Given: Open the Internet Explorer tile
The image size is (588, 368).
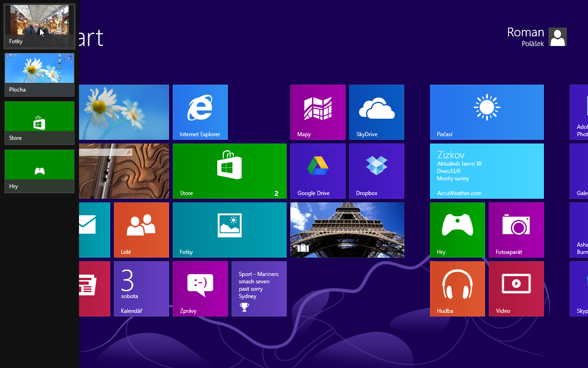Looking at the screenshot, I should [200, 112].
